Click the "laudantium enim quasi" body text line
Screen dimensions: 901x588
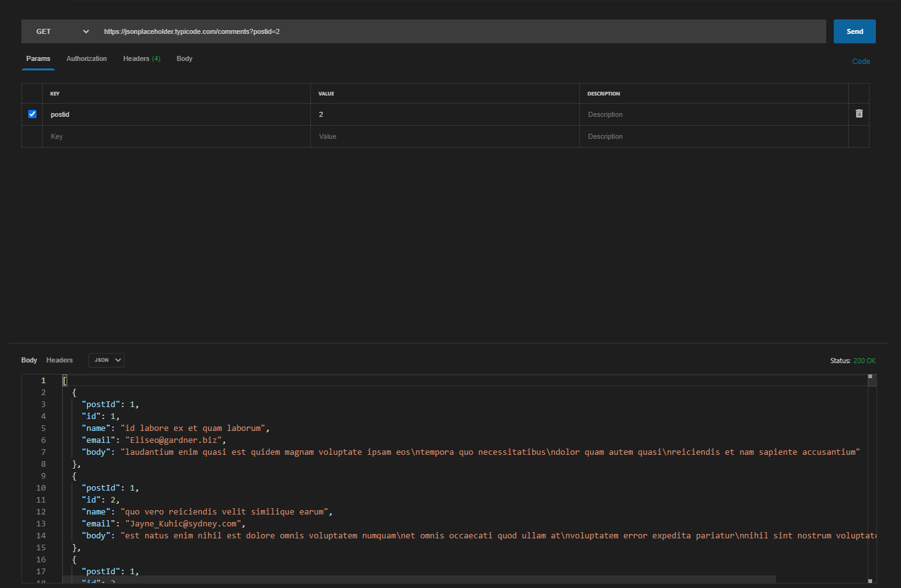coord(471,452)
